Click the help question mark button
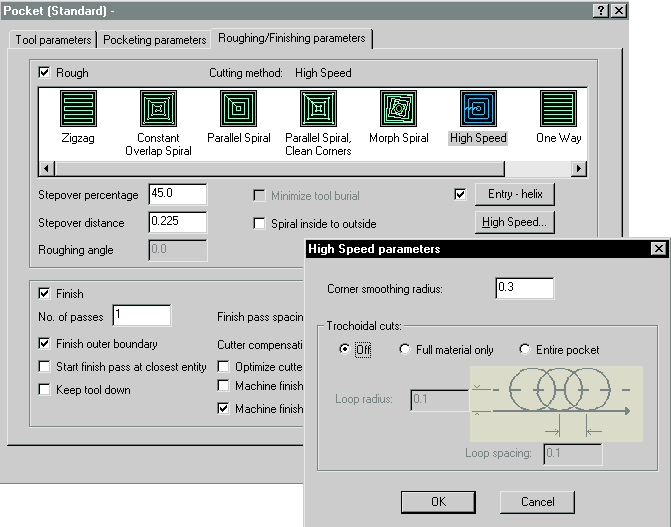 point(600,10)
